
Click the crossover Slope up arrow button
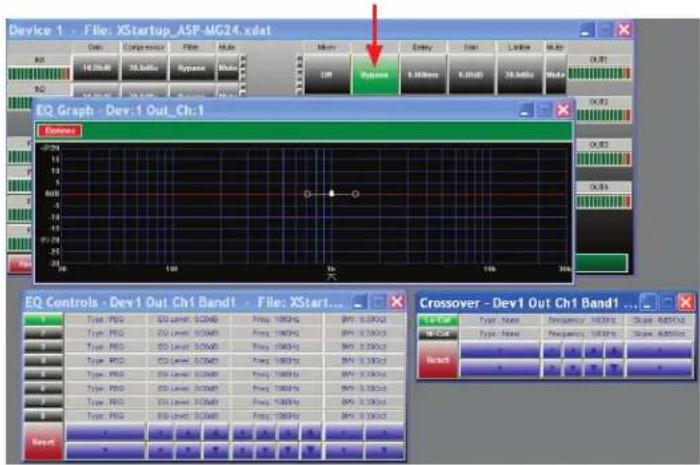[x=660, y=351]
